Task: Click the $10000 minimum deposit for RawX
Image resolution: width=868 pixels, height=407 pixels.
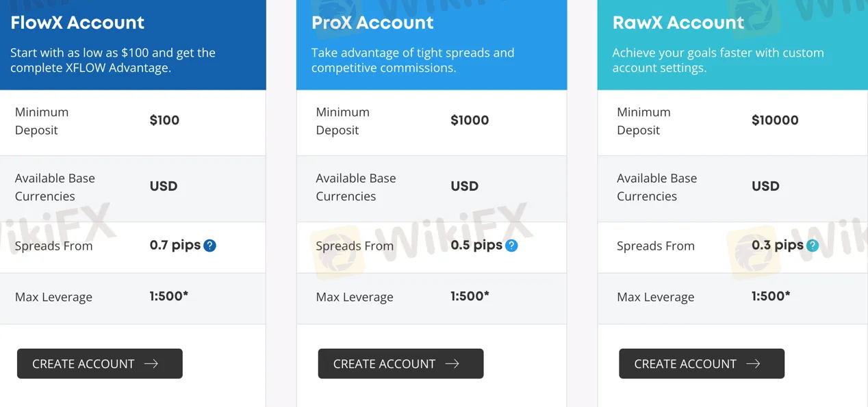Action: pyautogui.click(x=775, y=120)
